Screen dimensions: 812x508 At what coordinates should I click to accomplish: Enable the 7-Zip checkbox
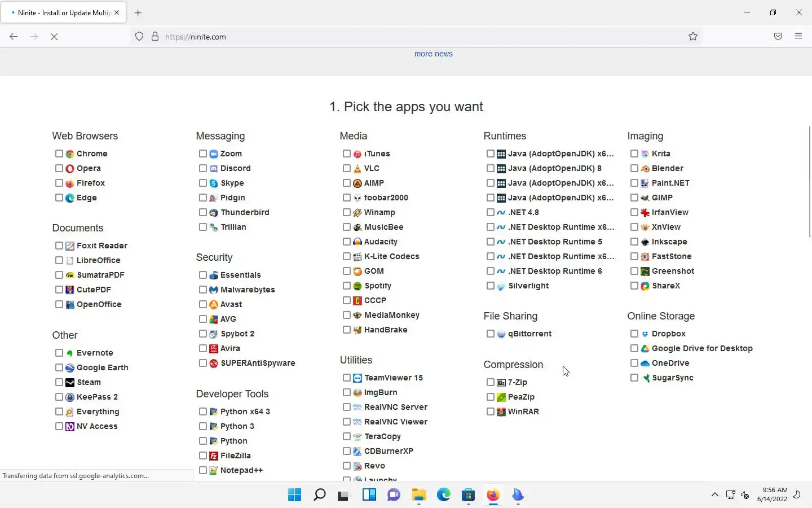pos(491,382)
